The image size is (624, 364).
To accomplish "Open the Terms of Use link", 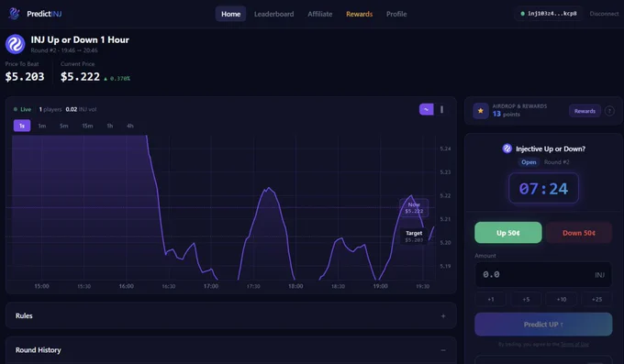I will tap(574, 344).
